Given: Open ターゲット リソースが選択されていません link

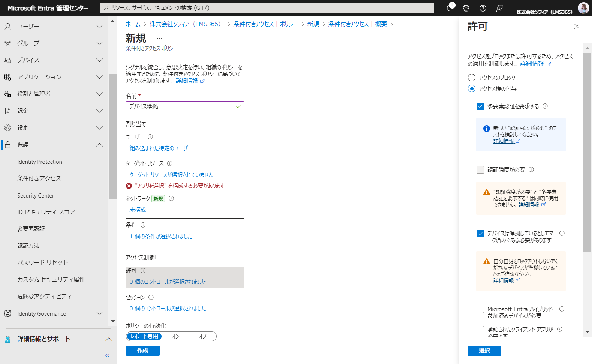Looking at the screenshot, I should 171,175.
